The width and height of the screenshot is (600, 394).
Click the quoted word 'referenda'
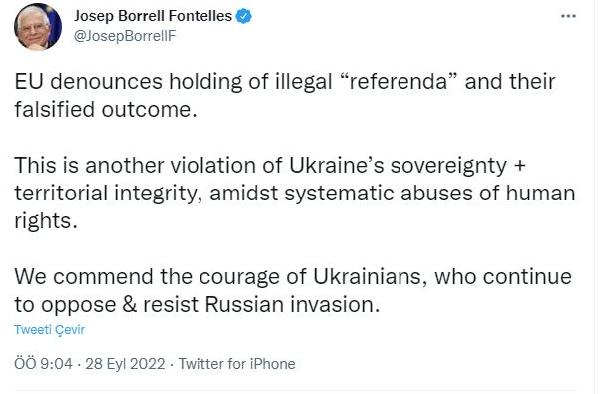point(399,81)
